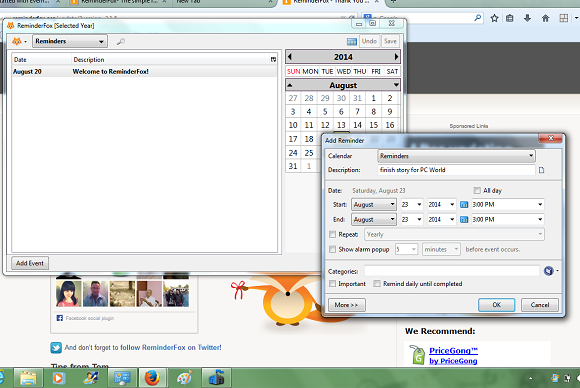Enable the All day checkbox
This screenshot has height=388, width=580.
[477, 190]
